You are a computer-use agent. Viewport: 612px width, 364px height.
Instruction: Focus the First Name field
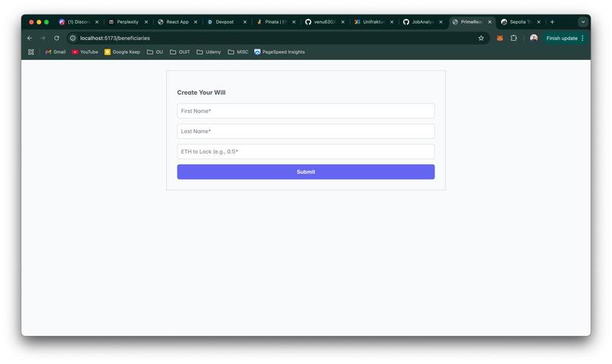(305, 111)
